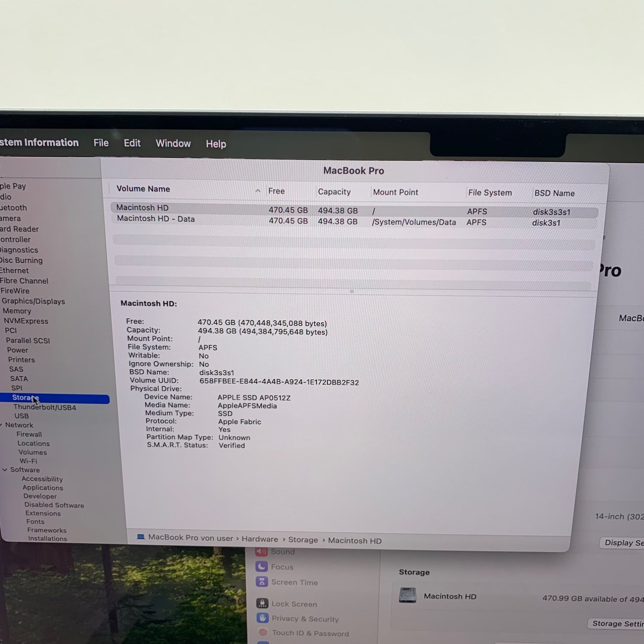This screenshot has height=644, width=644.
Task: Click the Storage Settings button
Action: (617, 623)
